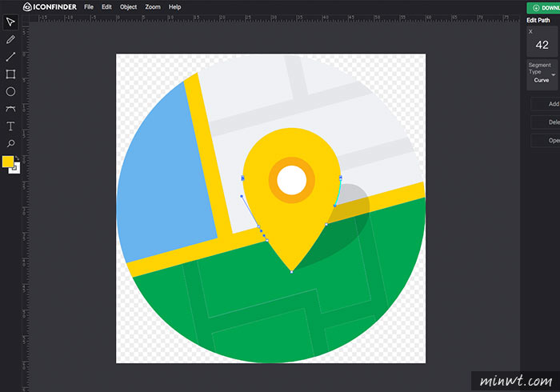The image size is (560, 392).
Task: Select the Text tool
Action: point(10,126)
